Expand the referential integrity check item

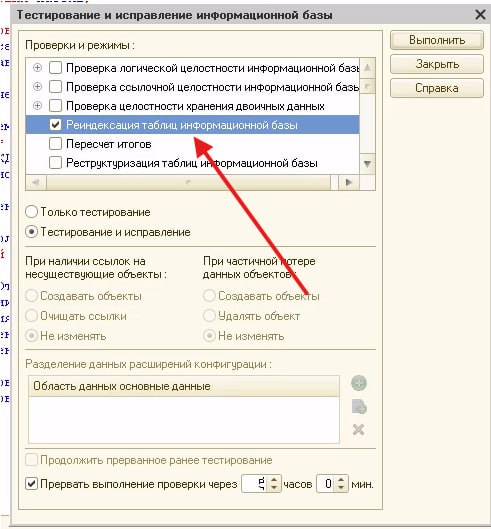(x=37, y=87)
